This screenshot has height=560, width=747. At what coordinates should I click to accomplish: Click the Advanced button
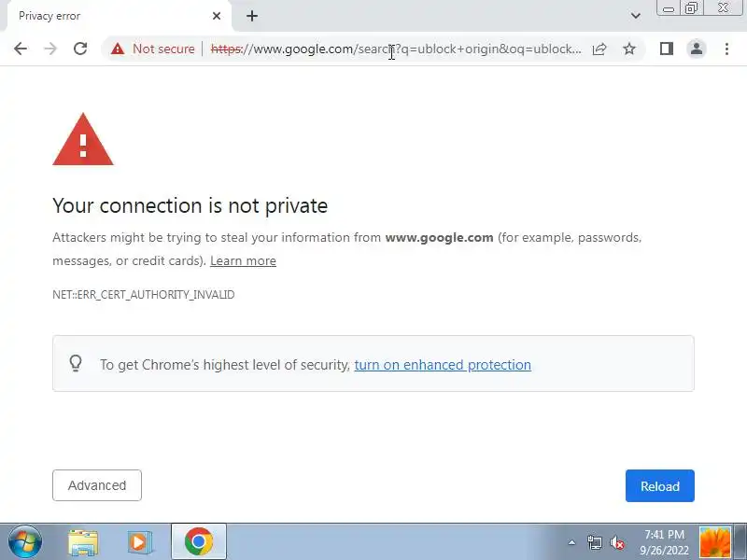click(x=97, y=485)
